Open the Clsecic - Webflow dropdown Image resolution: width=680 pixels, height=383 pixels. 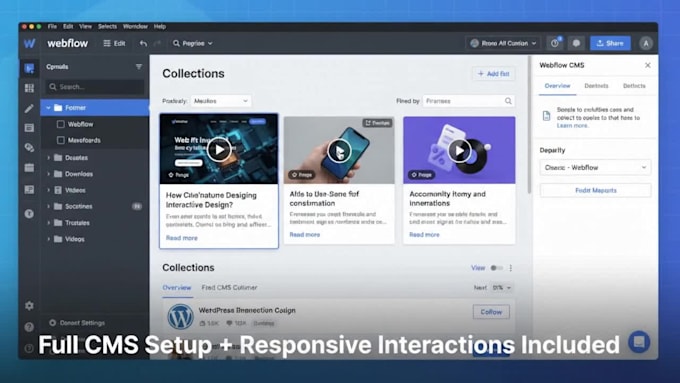[x=595, y=167]
